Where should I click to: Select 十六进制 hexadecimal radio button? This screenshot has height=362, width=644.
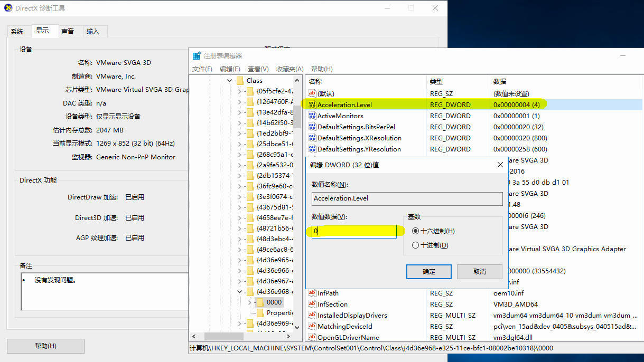[415, 231]
